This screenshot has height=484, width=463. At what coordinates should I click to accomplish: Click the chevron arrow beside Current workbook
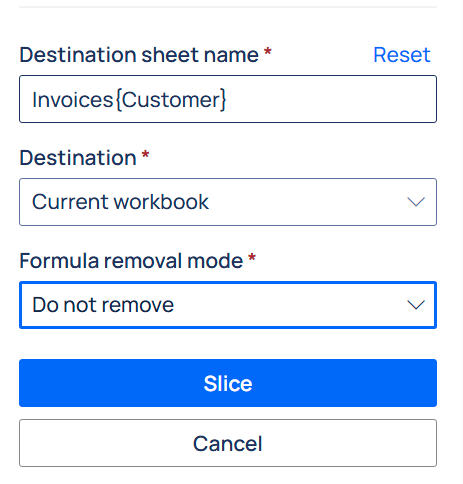click(x=416, y=202)
